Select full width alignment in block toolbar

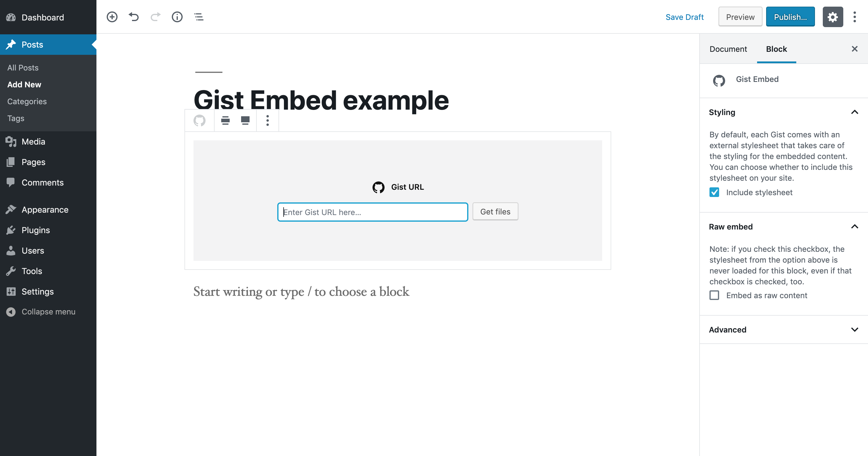click(x=245, y=120)
